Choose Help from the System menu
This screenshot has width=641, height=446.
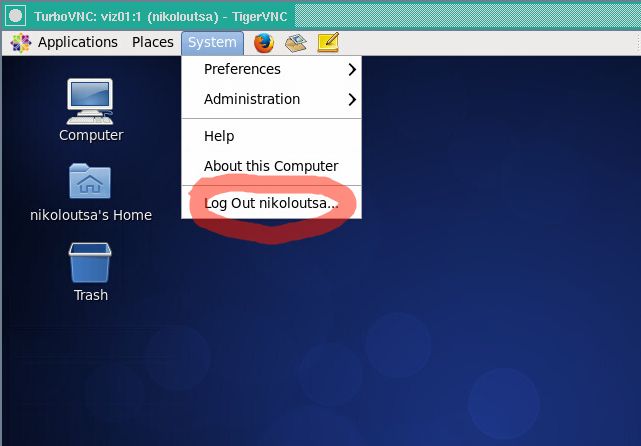pyautogui.click(x=219, y=136)
